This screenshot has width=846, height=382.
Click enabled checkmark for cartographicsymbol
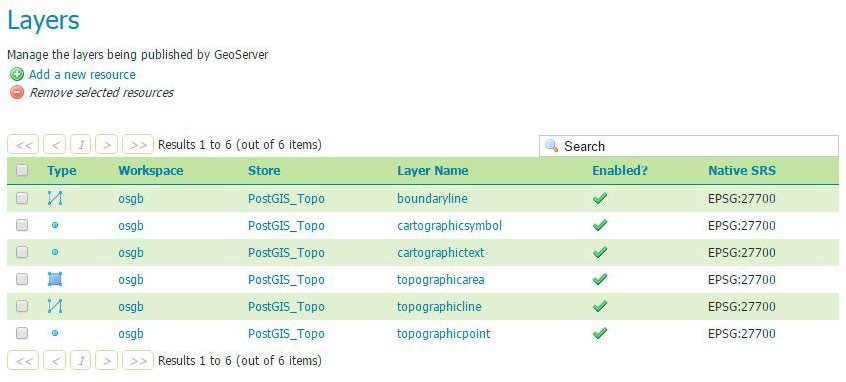click(x=599, y=225)
